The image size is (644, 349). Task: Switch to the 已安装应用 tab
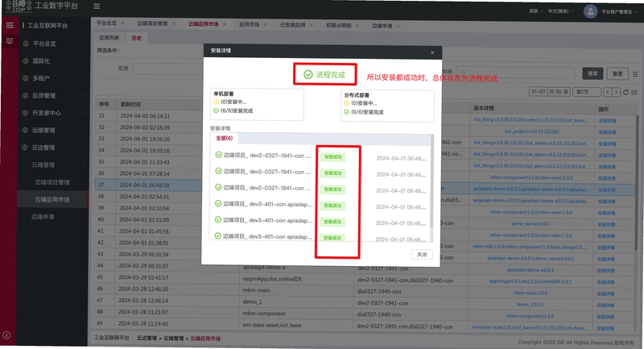[293, 25]
